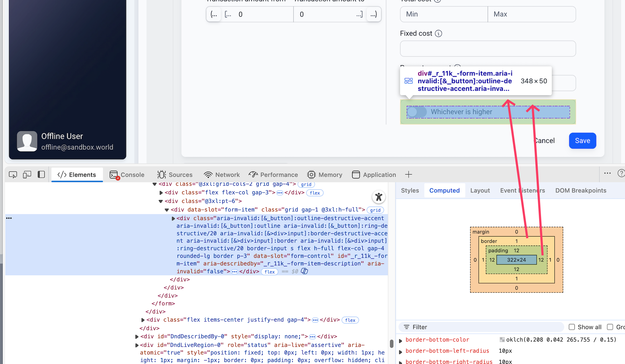Expand the DndLiveRegion-0 div node

[x=137, y=345]
